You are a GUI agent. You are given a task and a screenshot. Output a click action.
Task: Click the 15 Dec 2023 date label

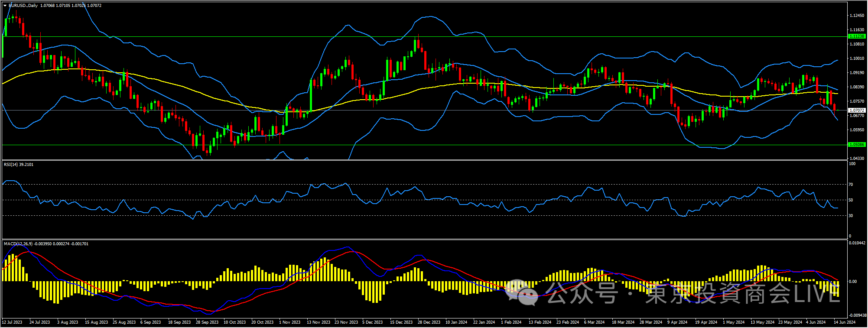tap(401, 322)
